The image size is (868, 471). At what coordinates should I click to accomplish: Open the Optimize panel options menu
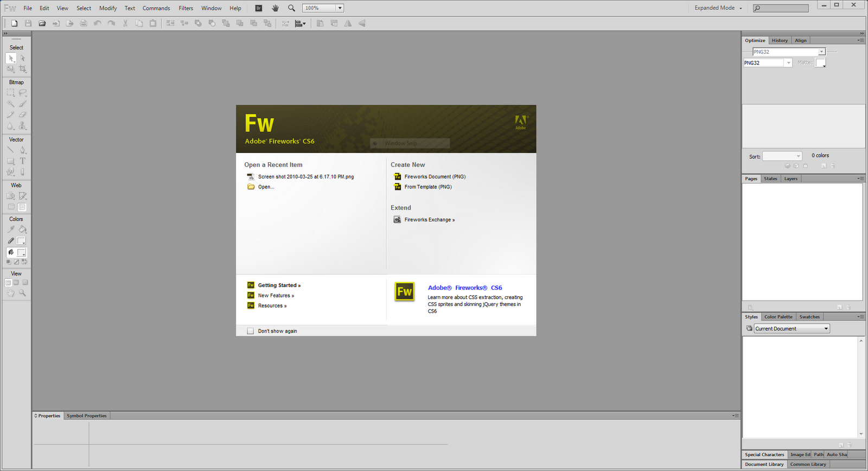(860, 41)
